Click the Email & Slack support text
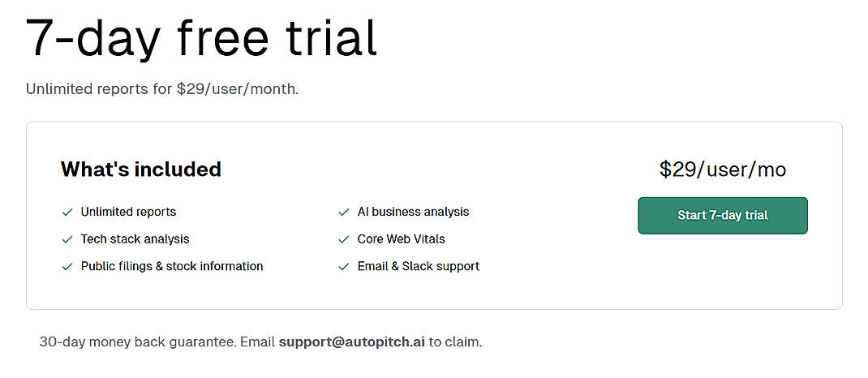 click(418, 266)
